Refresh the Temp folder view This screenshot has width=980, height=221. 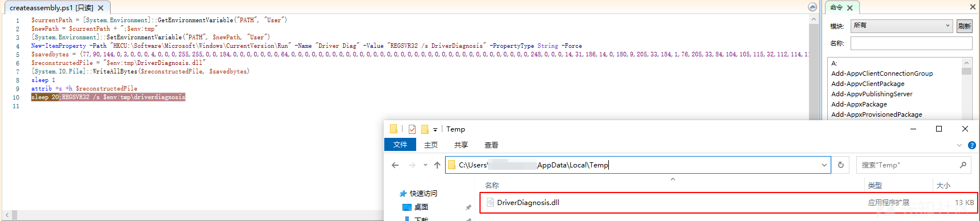pyautogui.click(x=841, y=165)
